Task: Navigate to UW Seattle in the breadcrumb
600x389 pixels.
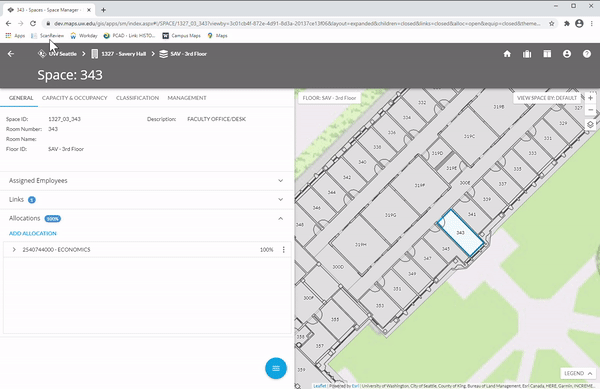Action: coord(57,54)
